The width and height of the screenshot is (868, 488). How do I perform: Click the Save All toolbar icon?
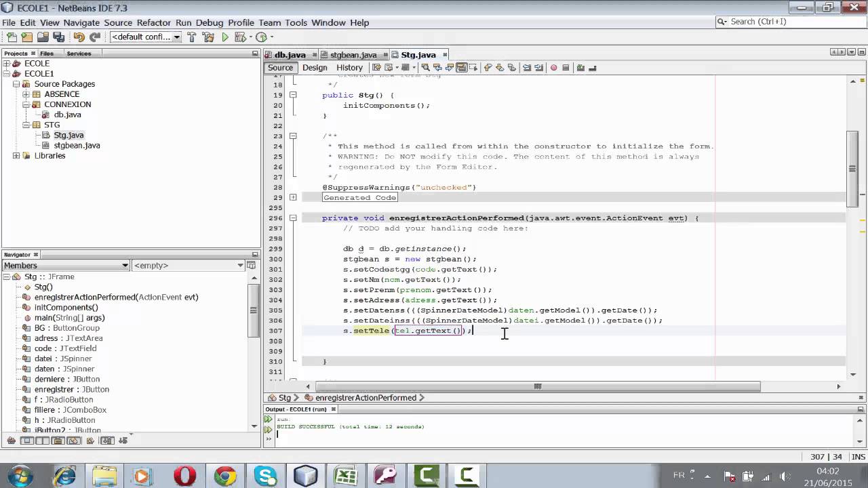click(59, 37)
